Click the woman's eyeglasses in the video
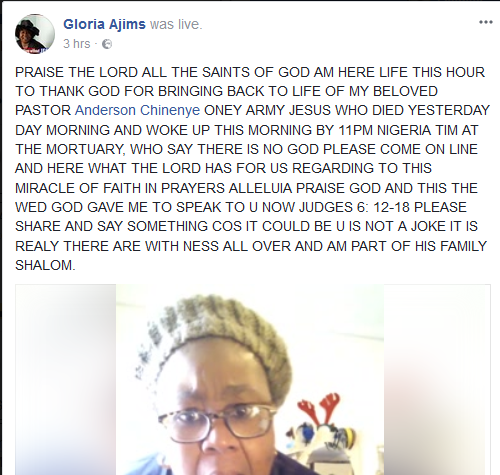The width and height of the screenshot is (500, 475). pyautogui.click(x=216, y=421)
